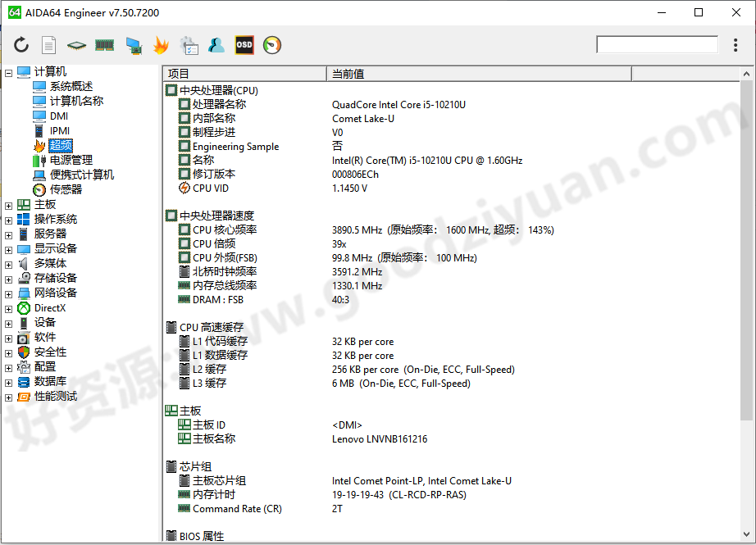The width and height of the screenshot is (756, 545).
Task: Click the scrollbar up arrow
Action: click(x=747, y=73)
